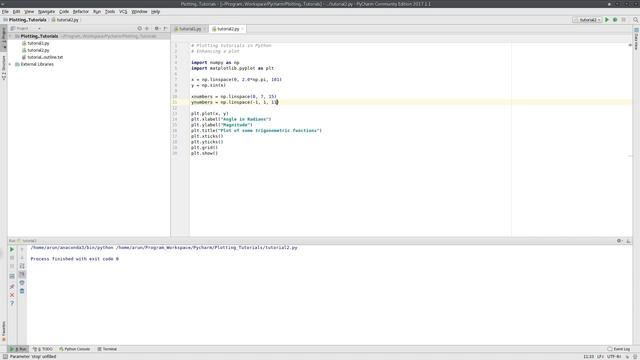Switch to the tutorial1.py editor tab

click(190, 29)
